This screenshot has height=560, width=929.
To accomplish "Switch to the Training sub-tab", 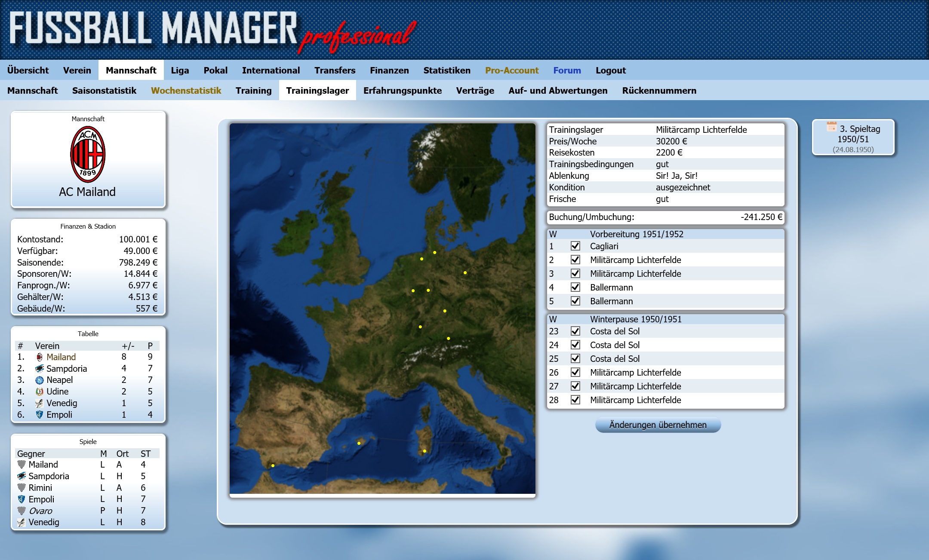I will [x=253, y=90].
